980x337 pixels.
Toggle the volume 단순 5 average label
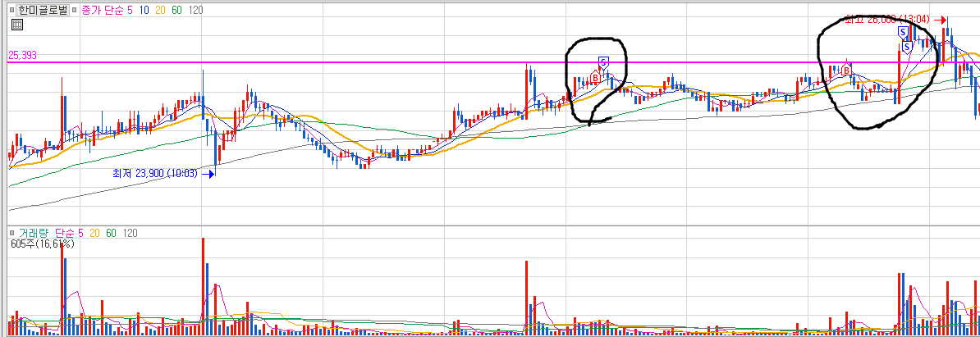click(69, 233)
